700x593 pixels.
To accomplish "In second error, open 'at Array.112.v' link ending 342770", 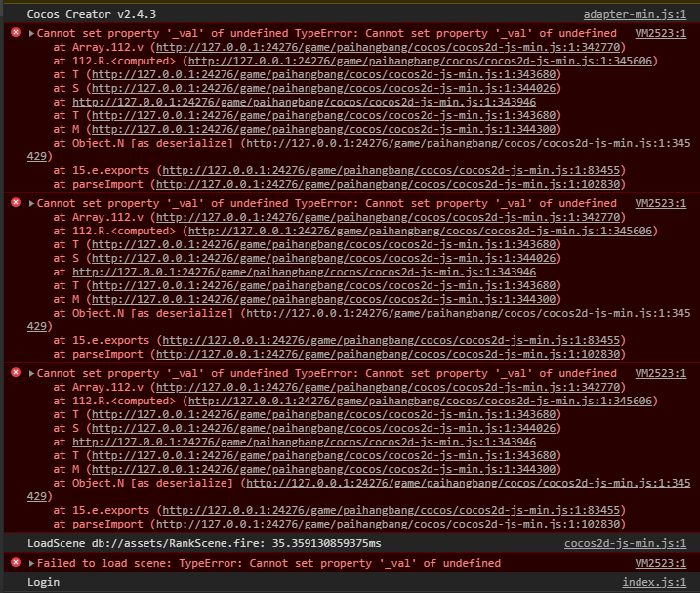I will click(388, 217).
